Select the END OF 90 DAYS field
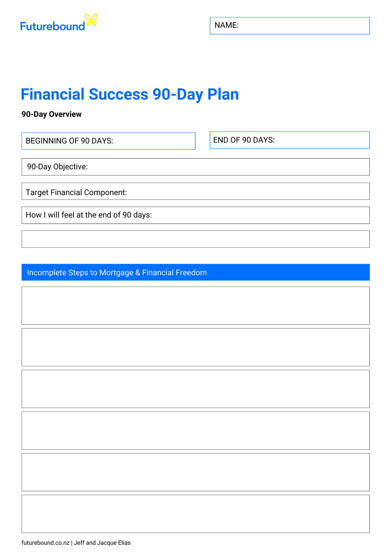 pyautogui.click(x=289, y=140)
